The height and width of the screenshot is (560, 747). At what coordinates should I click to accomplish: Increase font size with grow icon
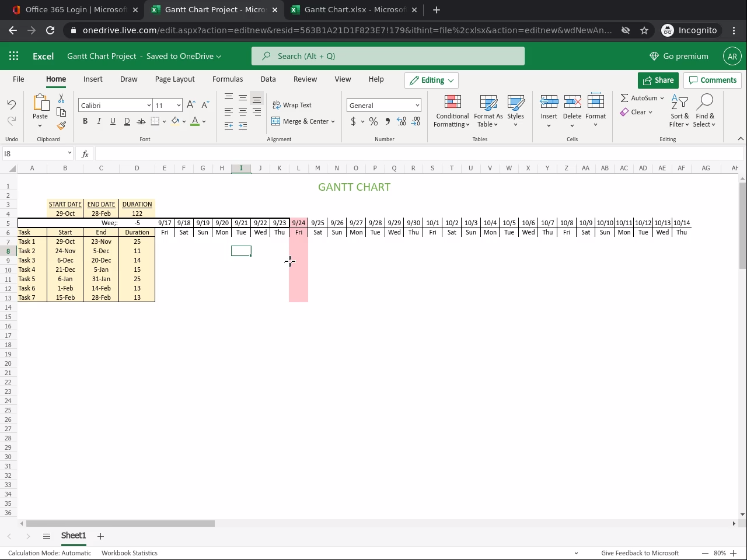[191, 105]
